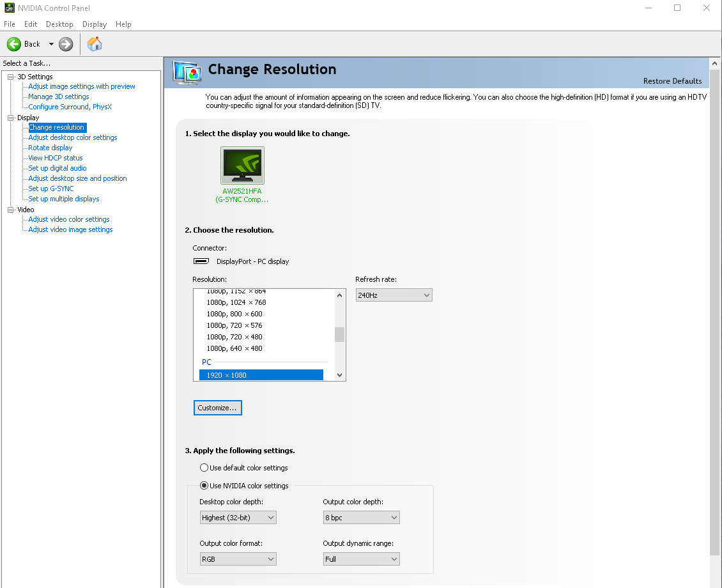Click Restore Defaults link

coord(672,81)
